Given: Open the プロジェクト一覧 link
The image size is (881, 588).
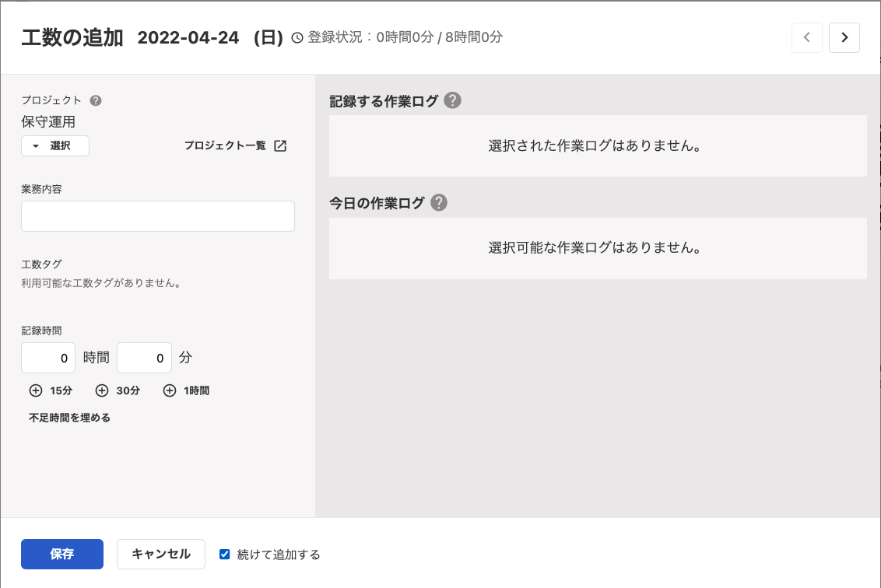Looking at the screenshot, I should click(x=235, y=146).
